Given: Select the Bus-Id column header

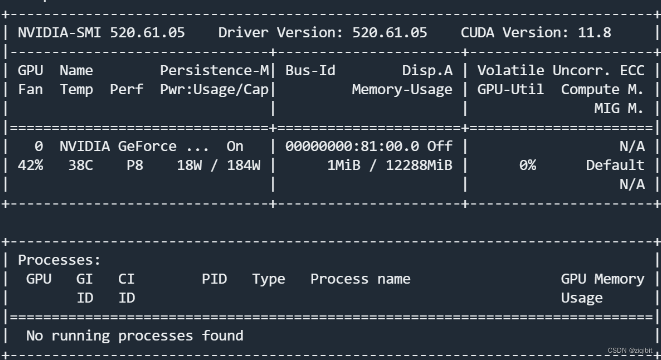Looking at the screenshot, I should pyautogui.click(x=310, y=70).
